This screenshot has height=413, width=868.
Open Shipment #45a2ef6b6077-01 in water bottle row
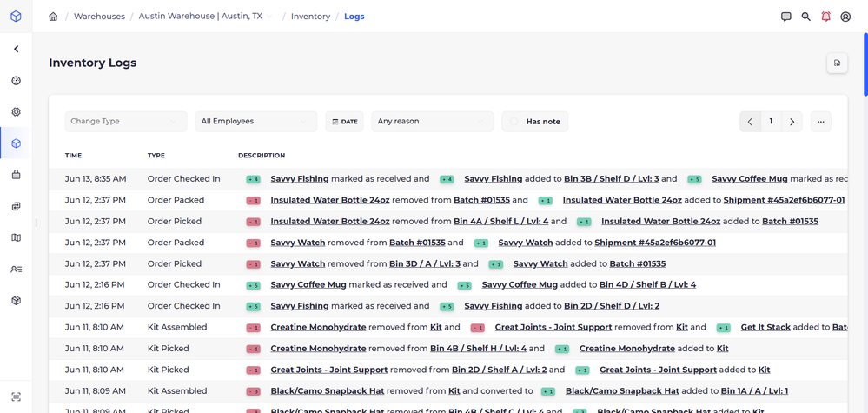[784, 200]
